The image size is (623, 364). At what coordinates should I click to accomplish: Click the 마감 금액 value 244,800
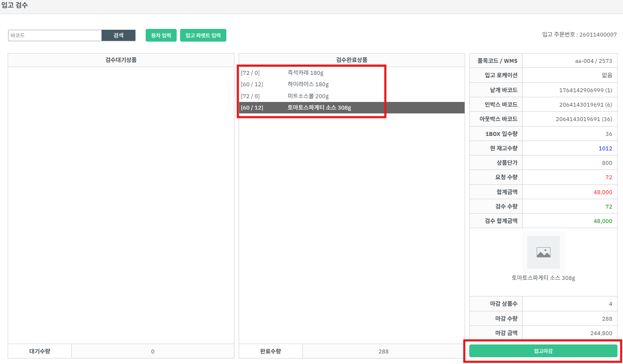point(601,333)
